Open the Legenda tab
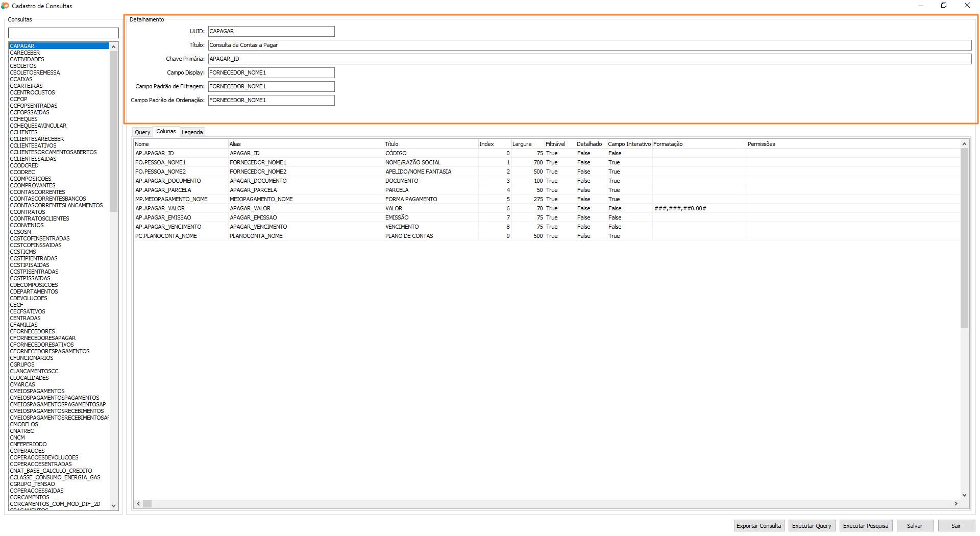The image size is (980, 536). point(192,132)
